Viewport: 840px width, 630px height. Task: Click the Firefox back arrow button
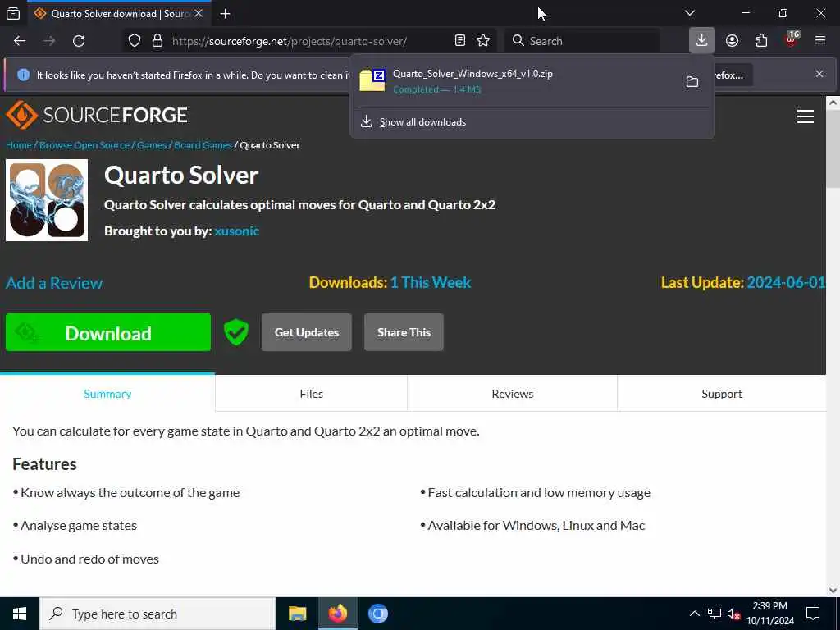click(20, 41)
